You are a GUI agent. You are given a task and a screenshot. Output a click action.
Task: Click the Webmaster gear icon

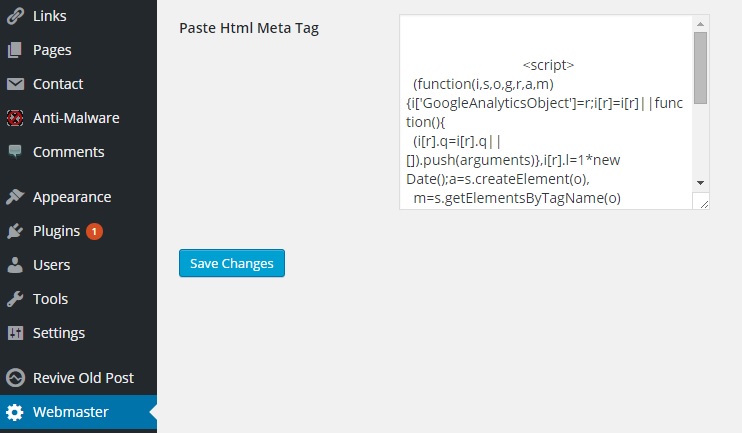point(15,412)
